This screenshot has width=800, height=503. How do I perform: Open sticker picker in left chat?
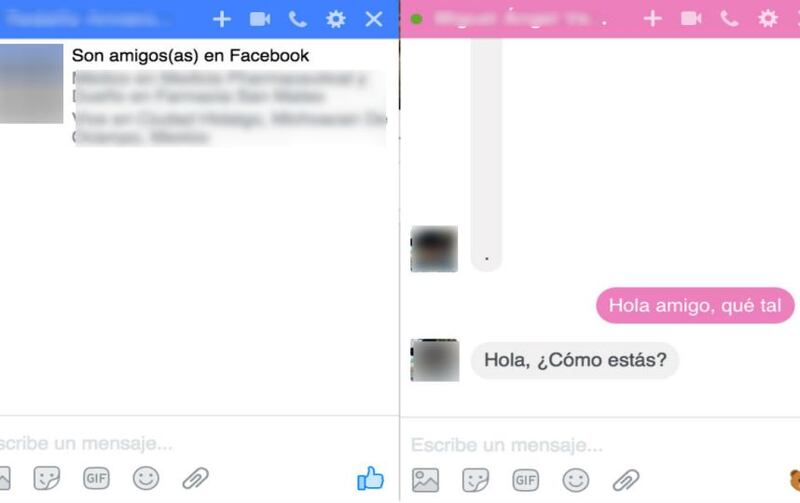coord(46,479)
